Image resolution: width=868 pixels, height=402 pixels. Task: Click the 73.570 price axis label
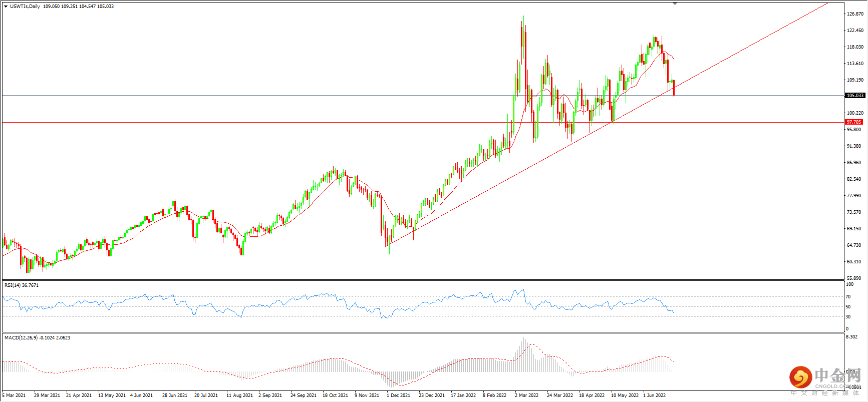pyautogui.click(x=854, y=212)
